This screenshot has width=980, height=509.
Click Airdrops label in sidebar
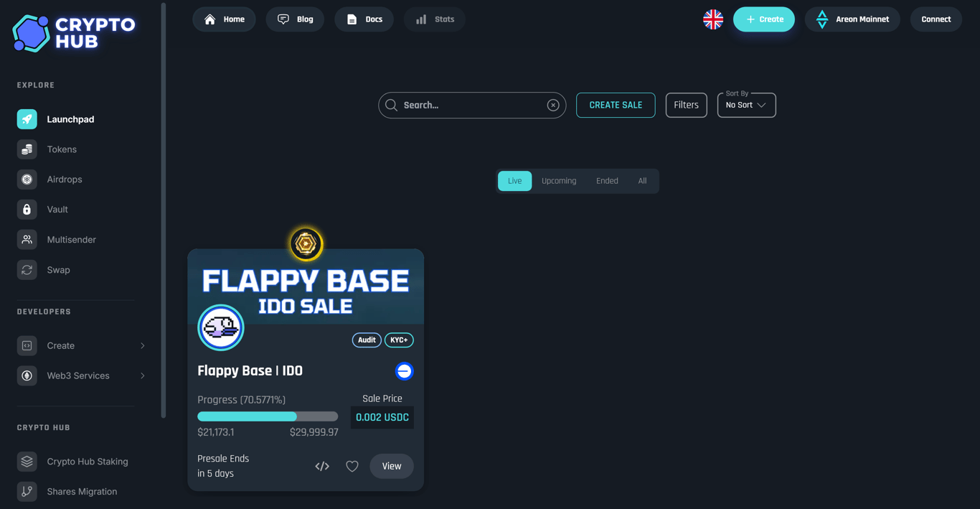(x=65, y=179)
